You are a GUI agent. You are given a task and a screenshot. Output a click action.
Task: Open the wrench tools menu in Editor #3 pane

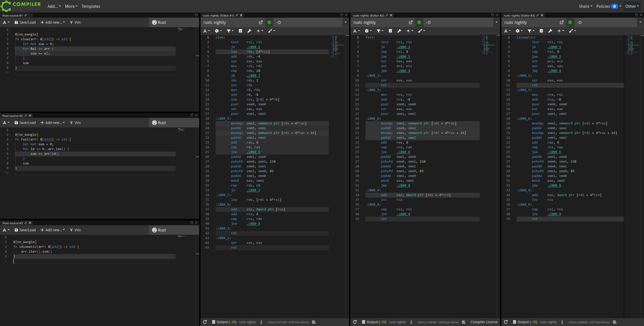tap(550, 31)
